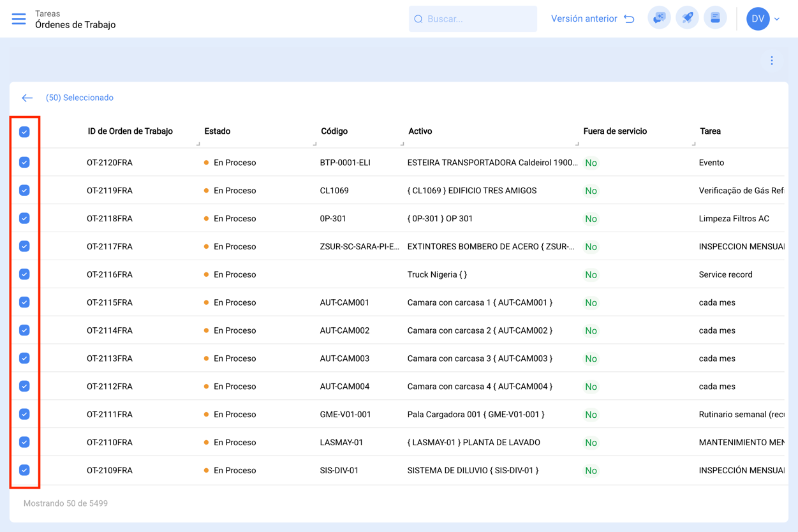This screenshot has width=798, height=532.
Task: Open the rocket launch icon
Action: point(687,18)
